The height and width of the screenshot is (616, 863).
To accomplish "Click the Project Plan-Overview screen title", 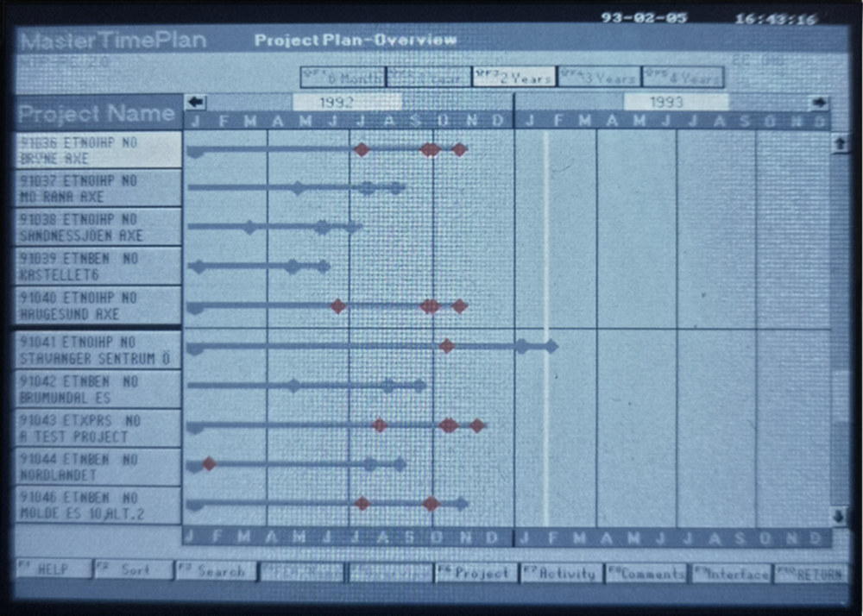I will click(356, 41).
